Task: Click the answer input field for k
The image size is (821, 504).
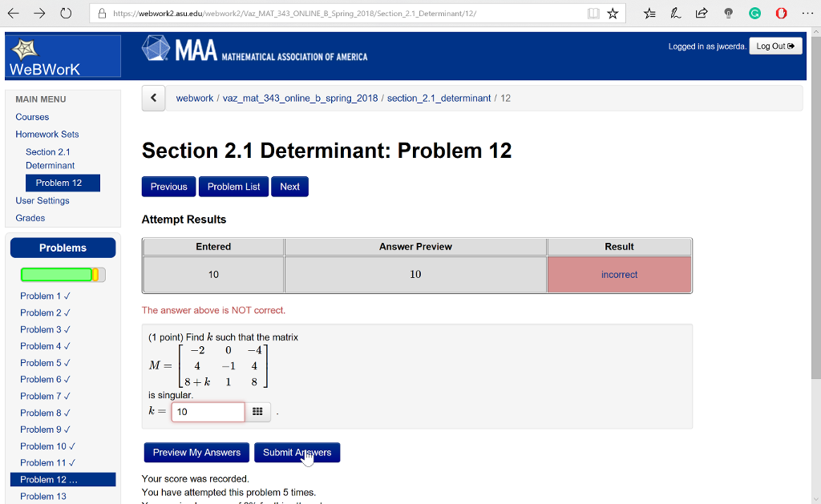Action: coord(208,411)
